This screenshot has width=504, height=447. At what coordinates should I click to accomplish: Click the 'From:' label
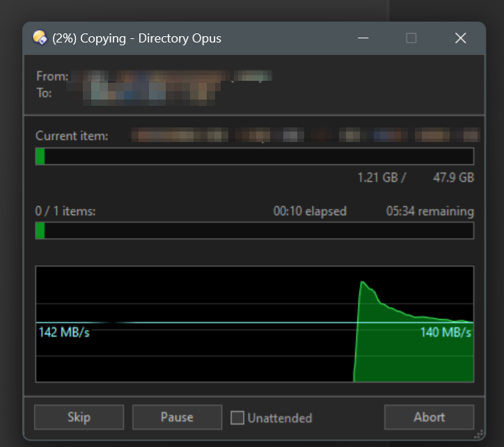tap(52, 77)
